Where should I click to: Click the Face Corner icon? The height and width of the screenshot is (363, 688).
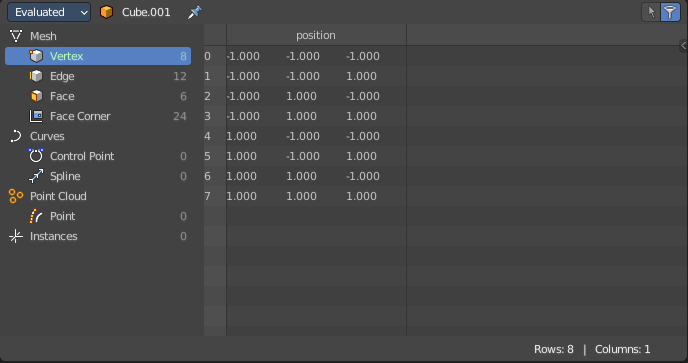36,116
